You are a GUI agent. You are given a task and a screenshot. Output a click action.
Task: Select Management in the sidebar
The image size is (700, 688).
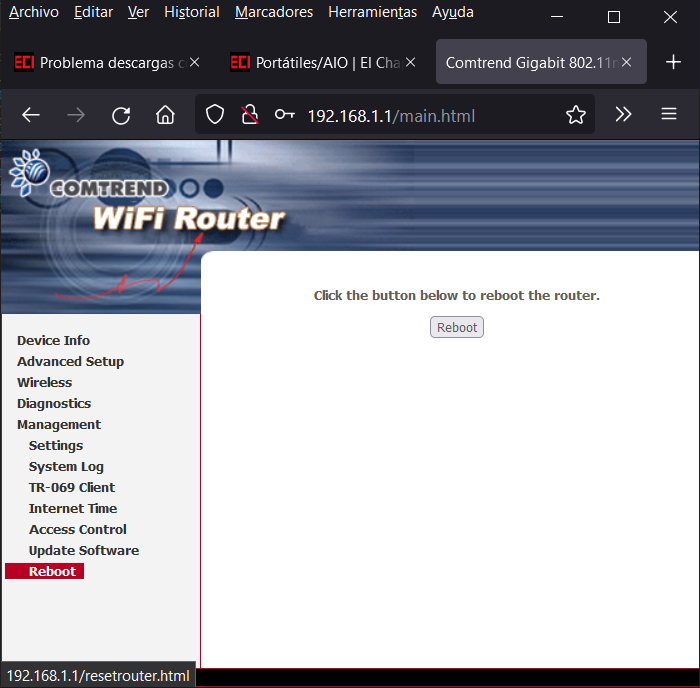59,425
